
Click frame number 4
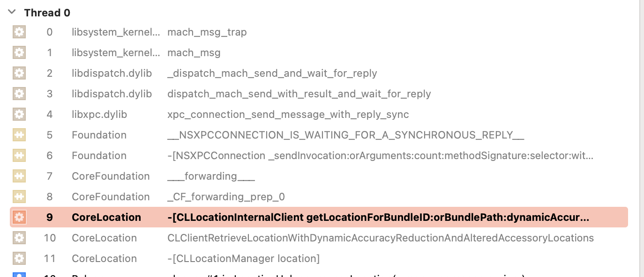coord(50,115)
